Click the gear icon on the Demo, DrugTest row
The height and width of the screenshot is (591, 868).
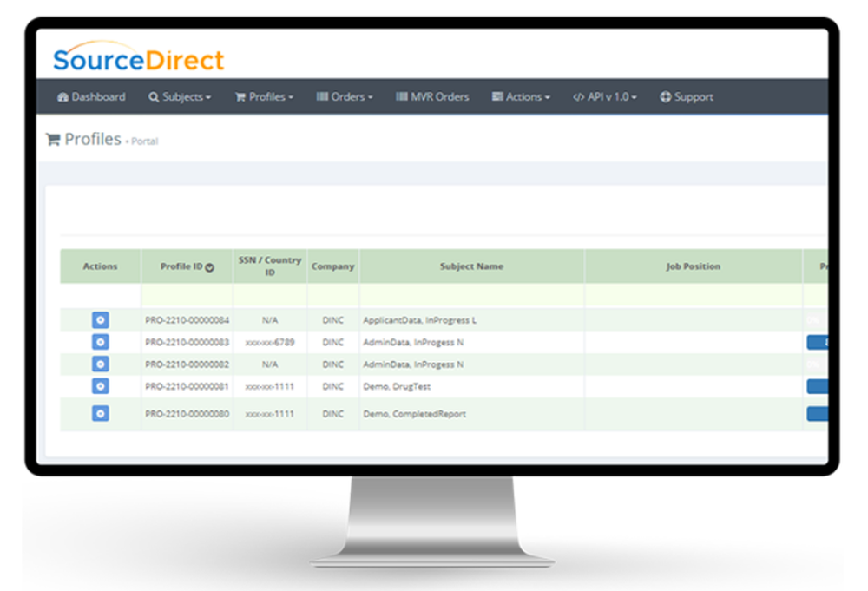(100, 387)
